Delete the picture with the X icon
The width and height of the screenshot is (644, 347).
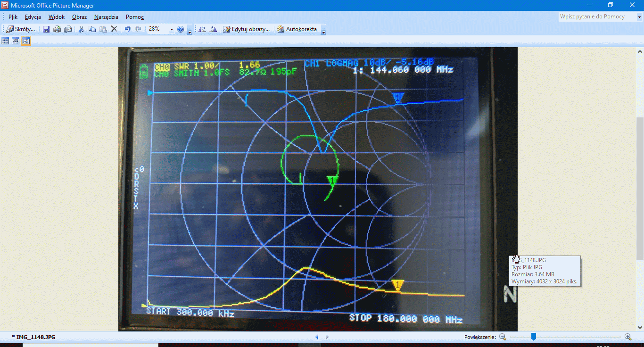[x=114, y=29]
